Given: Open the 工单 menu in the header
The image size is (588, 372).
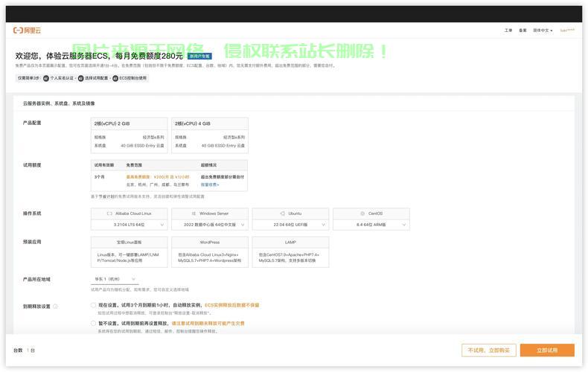Looking at the screenshot, I should (x=508, y=31).
